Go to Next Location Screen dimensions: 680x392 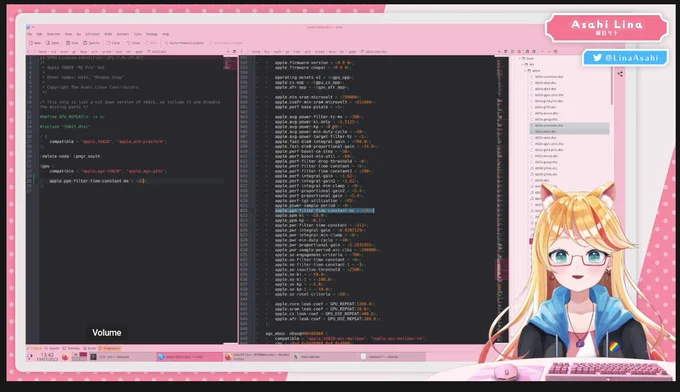[x=226, y=43]
